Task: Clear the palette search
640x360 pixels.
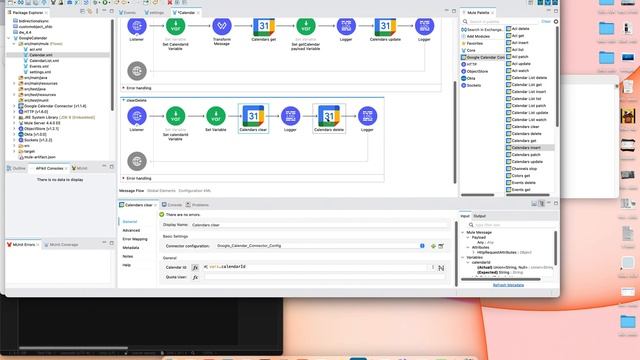Action: coord(546,21)
